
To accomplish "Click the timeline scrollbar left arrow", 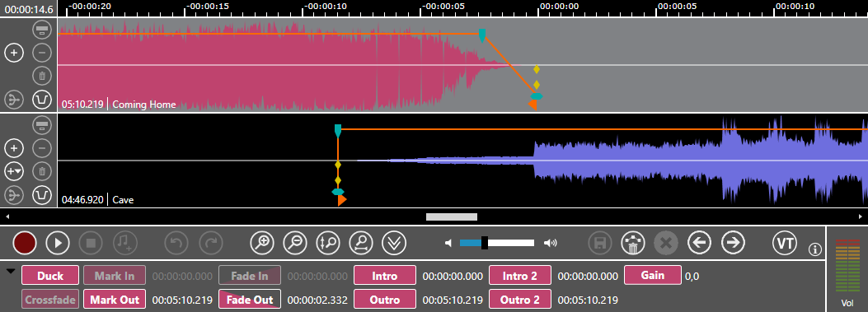I will 7,217.
